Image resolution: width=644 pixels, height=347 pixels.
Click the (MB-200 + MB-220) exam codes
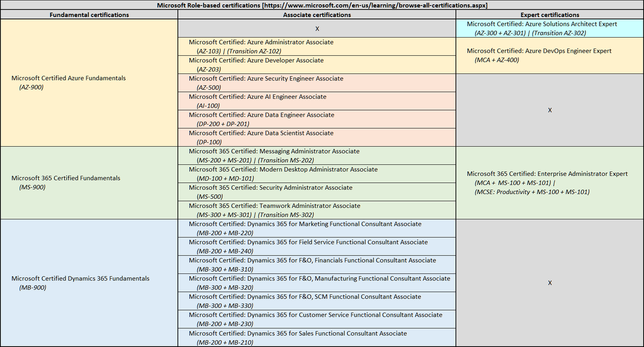(224, 233)
